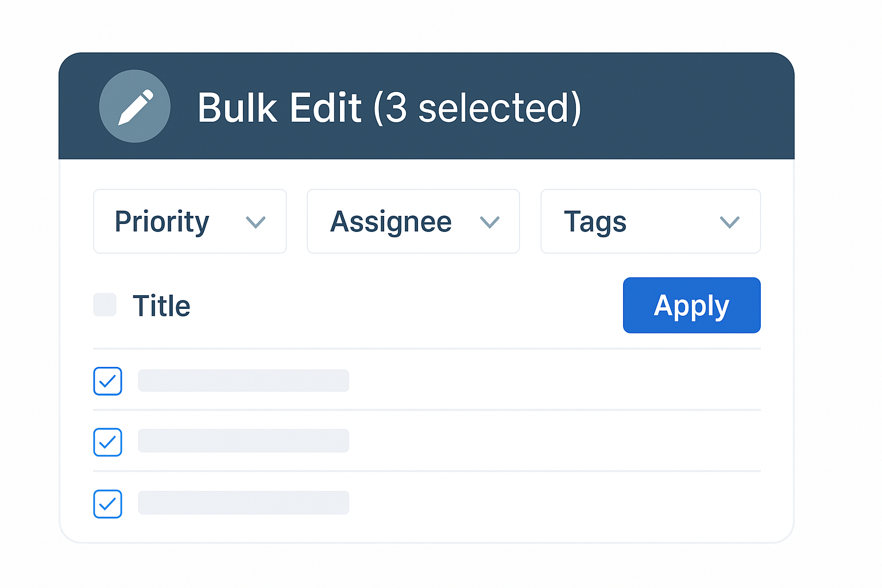Click the Apply button
Screen dimensions: 882x588
pyautogui.click(x=691, y=305)
